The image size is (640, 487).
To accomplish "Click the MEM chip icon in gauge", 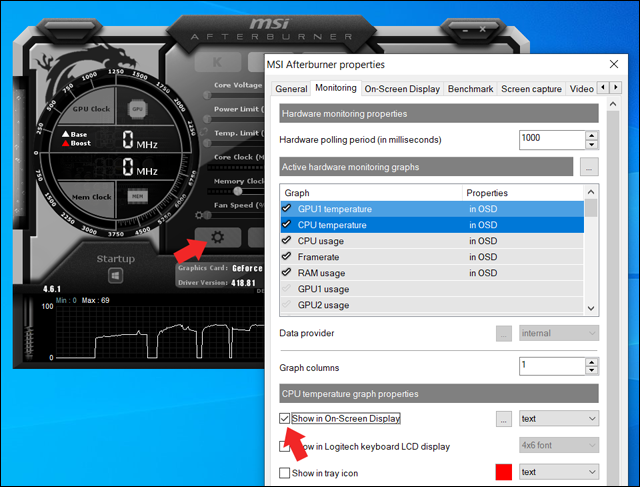I will (138, 196).
